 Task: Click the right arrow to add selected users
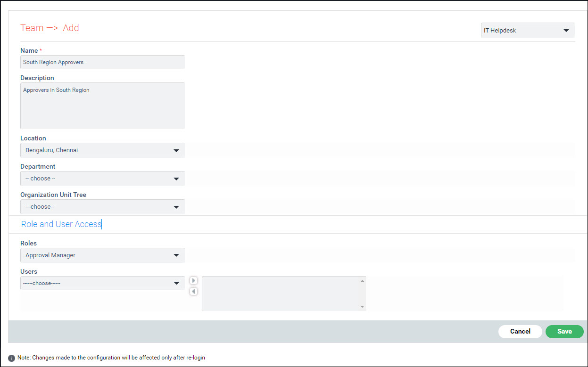tap(193, 280)
